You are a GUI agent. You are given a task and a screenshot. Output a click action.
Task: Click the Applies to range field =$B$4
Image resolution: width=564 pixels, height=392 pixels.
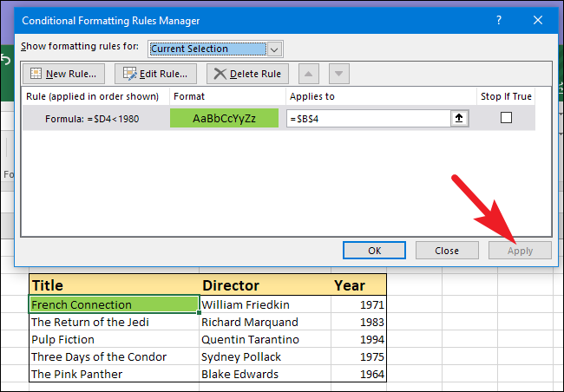[x=368, y=119]
